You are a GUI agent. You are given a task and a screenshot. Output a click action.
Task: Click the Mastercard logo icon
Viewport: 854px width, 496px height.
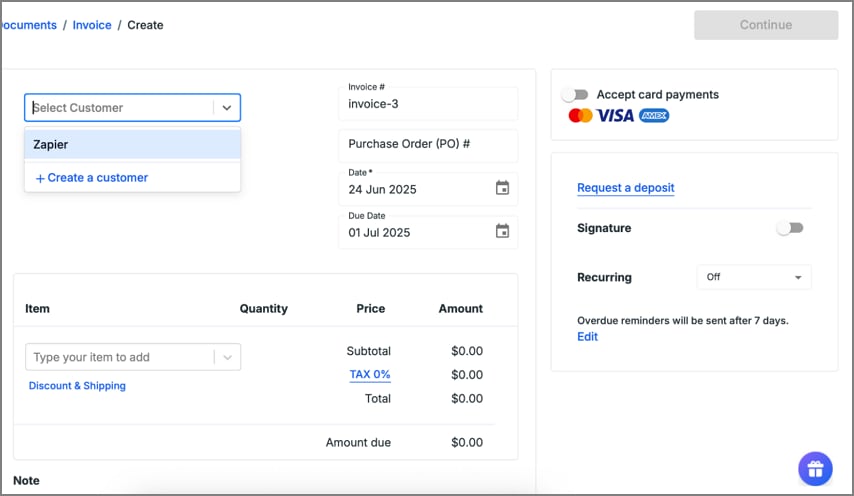[x=580, y=115]
